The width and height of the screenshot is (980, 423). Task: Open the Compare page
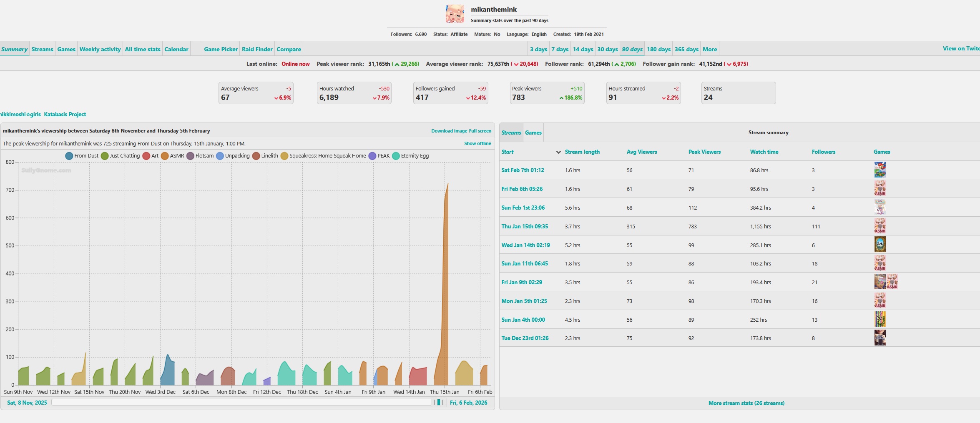[x=289, y=49]
